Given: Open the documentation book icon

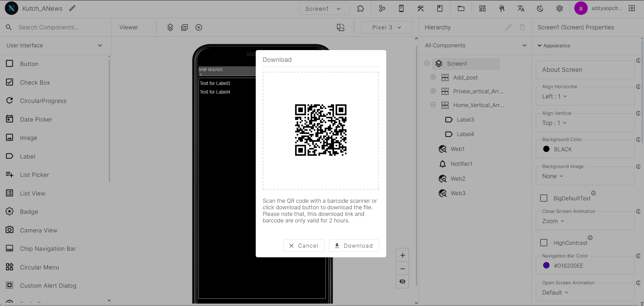Looking at the screenshot, I should pos(440,9).
